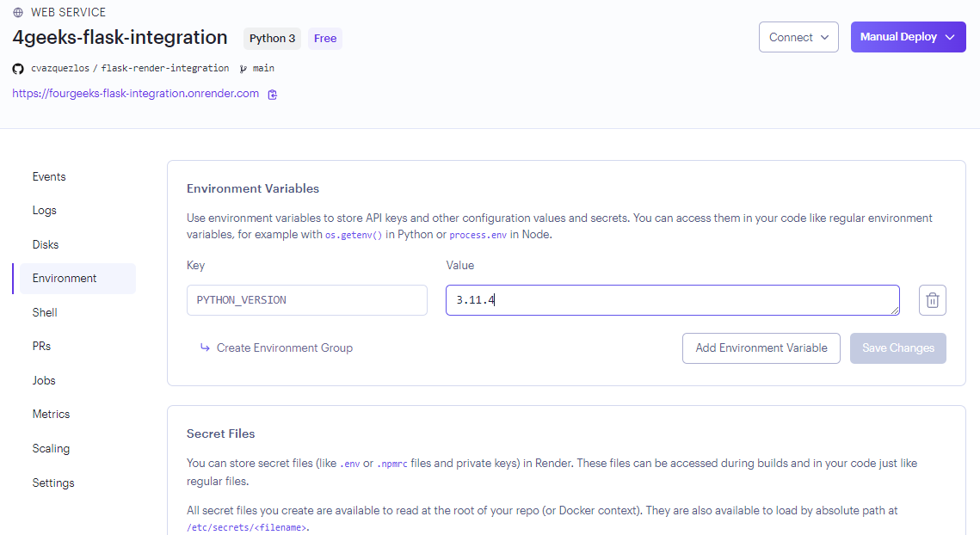The width and height of the screenshot is (980, 535).
Task: Open Scaling in the sidebar
Action: tap(52, 449)
